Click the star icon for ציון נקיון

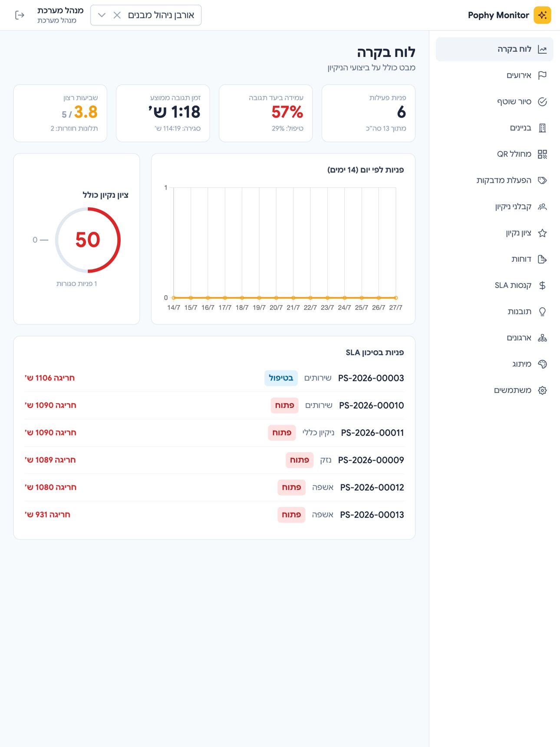click(542, 233)
